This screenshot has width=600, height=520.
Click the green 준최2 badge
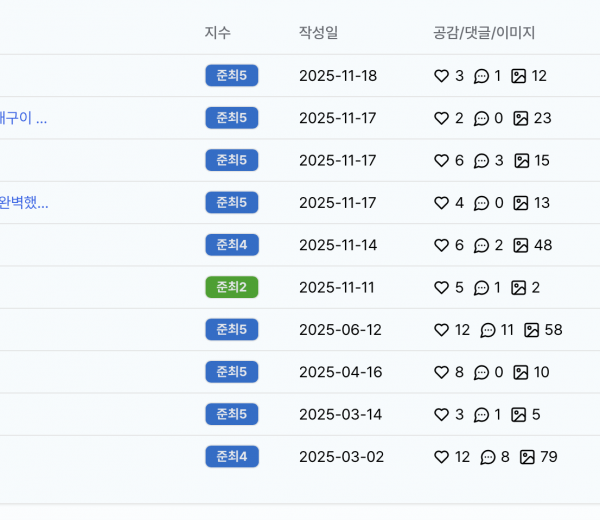232,288
